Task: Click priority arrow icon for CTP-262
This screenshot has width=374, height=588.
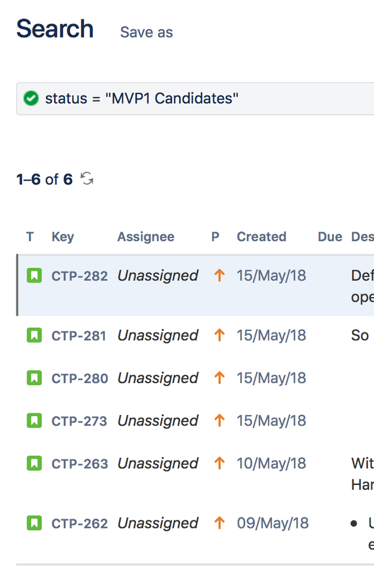Action: coord(220,523)
